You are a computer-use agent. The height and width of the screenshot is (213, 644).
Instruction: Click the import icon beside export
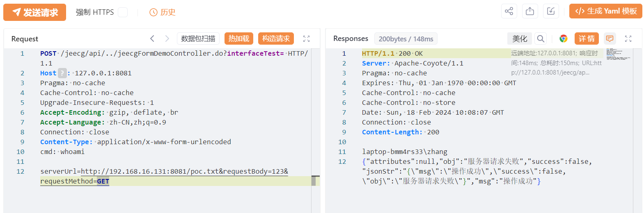tap(551, 11)
